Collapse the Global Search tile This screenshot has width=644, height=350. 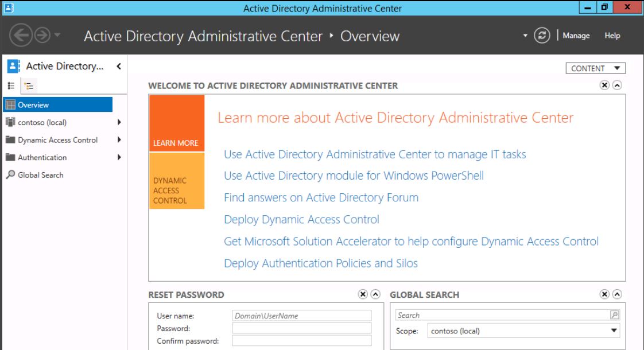[616, 294]
